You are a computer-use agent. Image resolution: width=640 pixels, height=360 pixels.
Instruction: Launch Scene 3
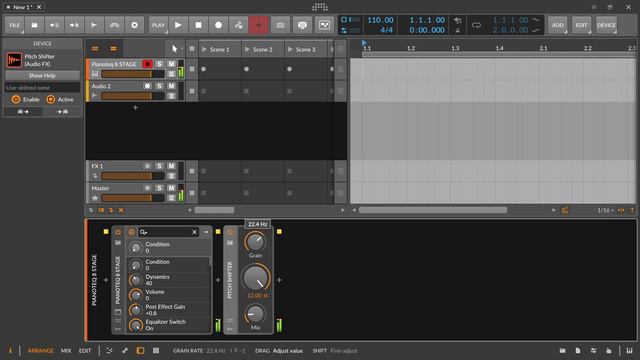coord(290,49)
